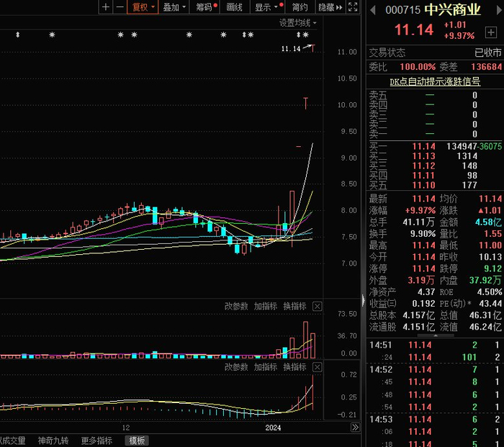
Task: Click stock name 中兴商业
Action: 453,10
